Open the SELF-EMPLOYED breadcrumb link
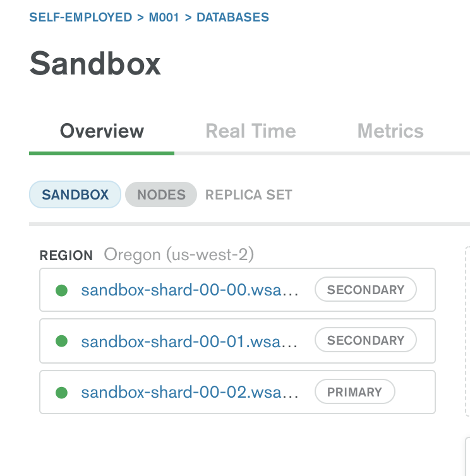 coord(81,18)
